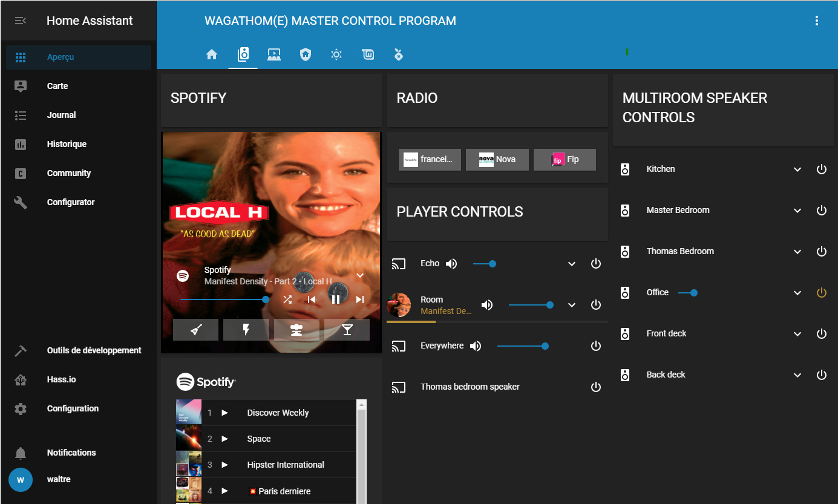The height and width of the screenshot is (504, 838).
Task: Open the home security shield tab
Action: [306, 54]
